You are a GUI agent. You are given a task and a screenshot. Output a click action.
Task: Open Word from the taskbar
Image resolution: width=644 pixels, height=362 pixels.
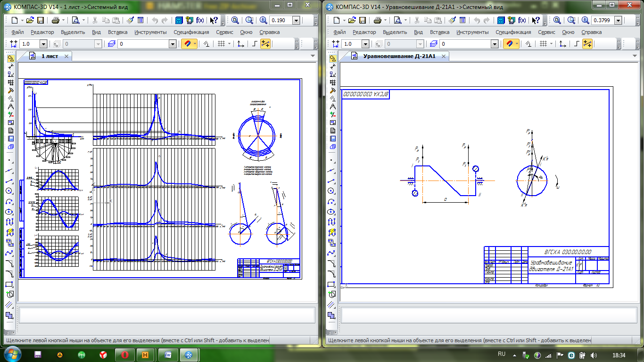coord(168,354)
